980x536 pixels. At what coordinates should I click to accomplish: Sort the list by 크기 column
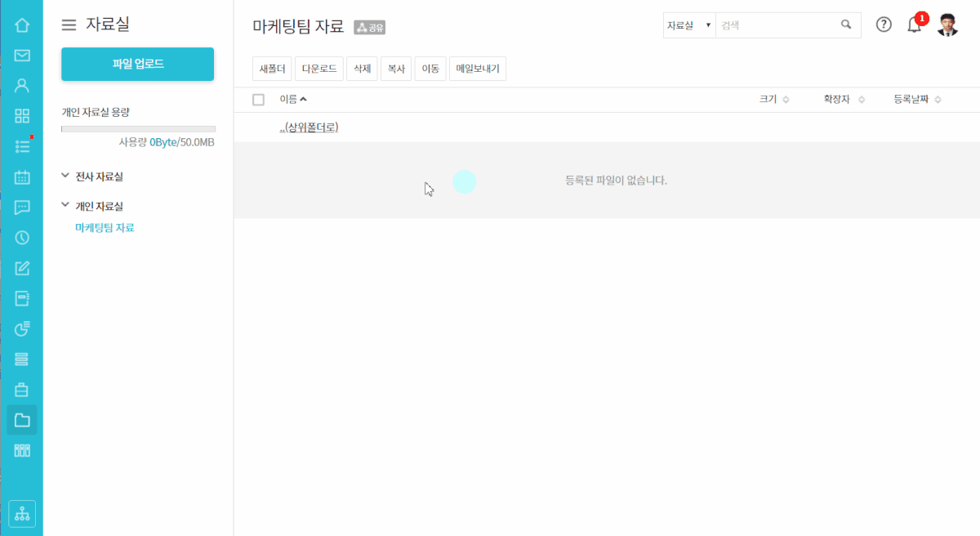coord(773,100)
